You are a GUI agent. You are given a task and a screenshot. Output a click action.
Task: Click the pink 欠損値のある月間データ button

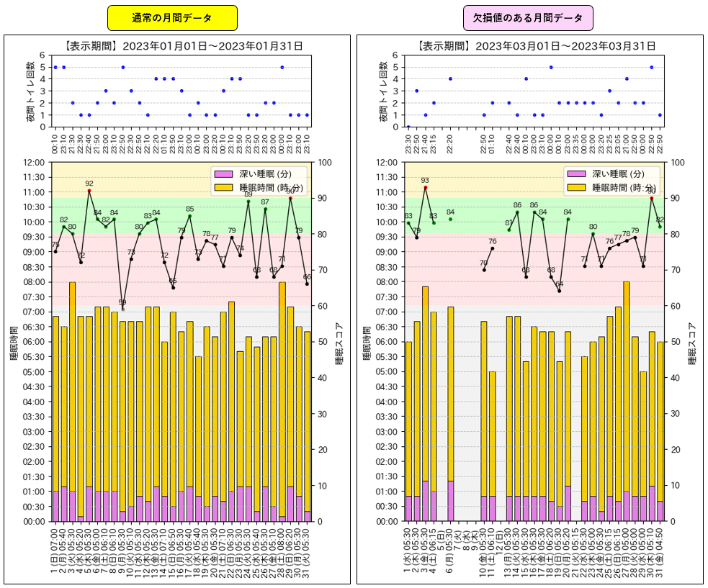click(528, 17)
